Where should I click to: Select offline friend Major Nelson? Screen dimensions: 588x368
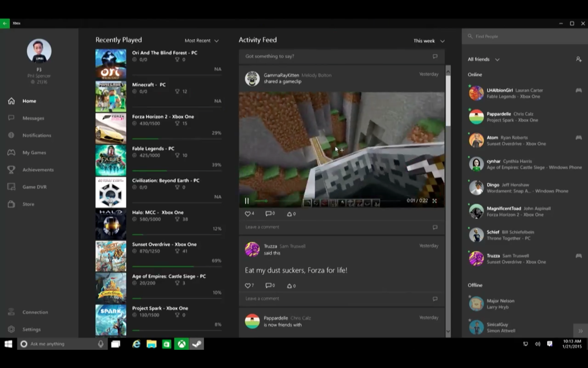pos(525,304)
